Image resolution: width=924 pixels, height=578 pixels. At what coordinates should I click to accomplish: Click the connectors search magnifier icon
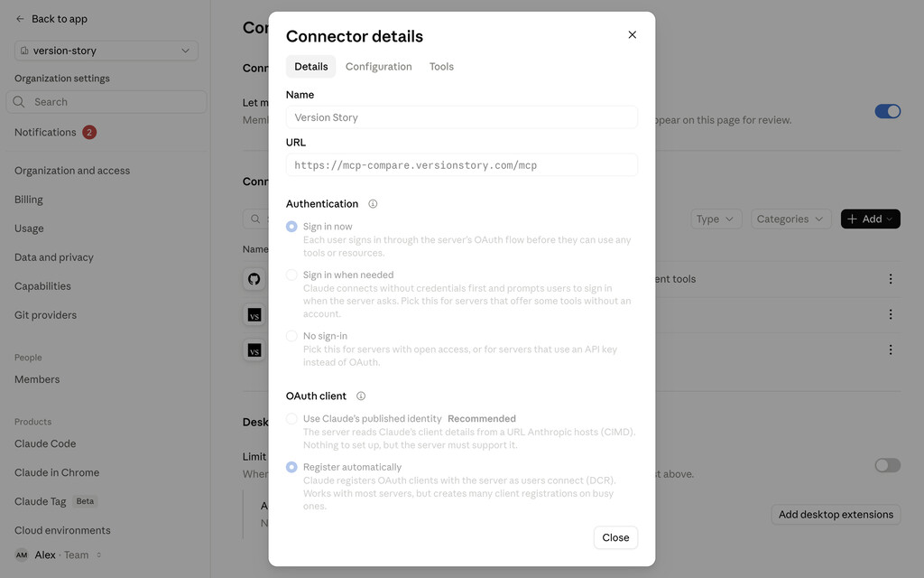point(255,219)
